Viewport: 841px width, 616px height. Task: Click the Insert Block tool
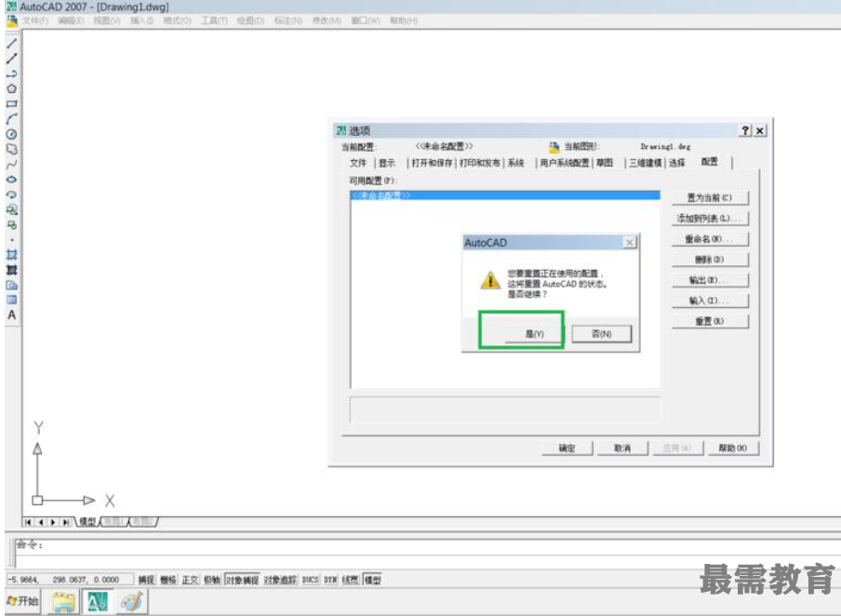tap(12, 209)
